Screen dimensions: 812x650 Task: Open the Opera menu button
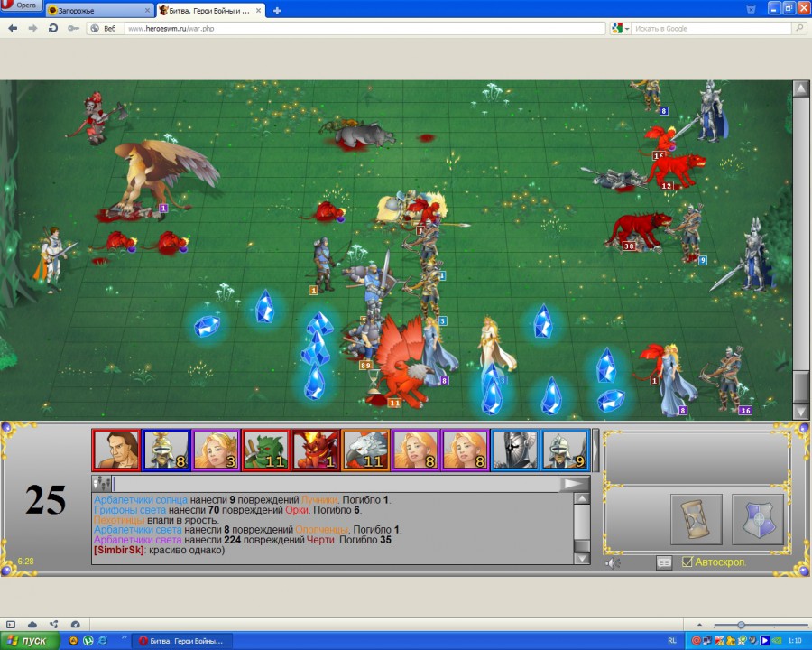coord(22,5)
